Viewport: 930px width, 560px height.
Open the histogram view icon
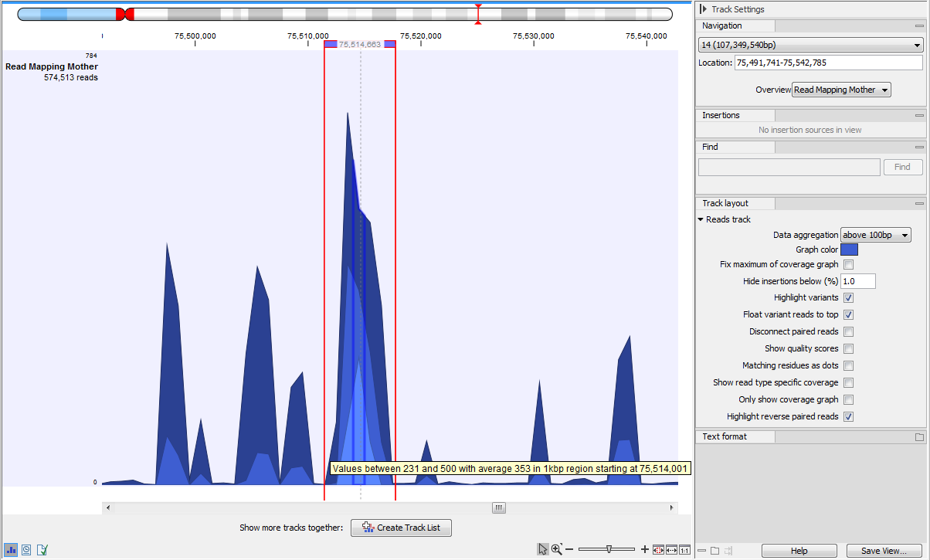[x=11, y=549]
